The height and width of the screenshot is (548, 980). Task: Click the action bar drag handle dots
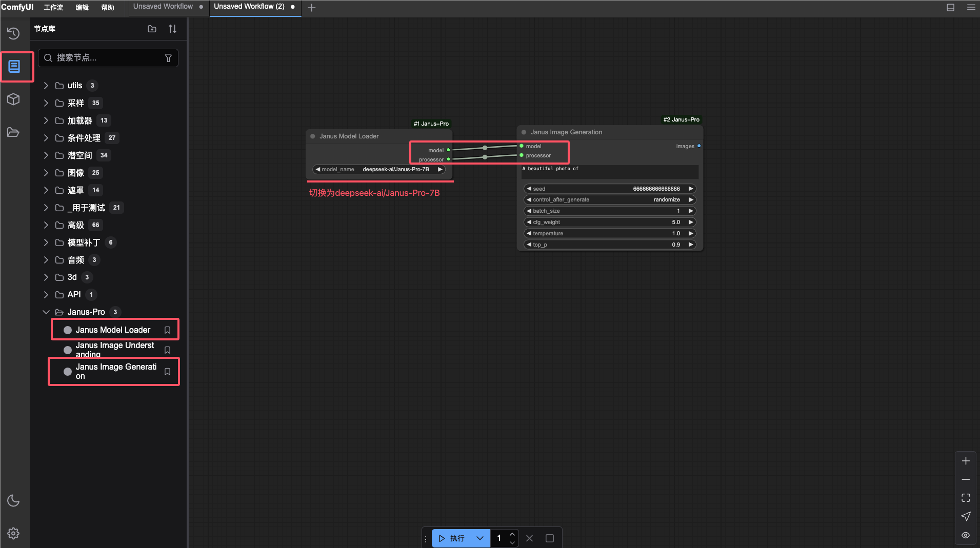point(425,538)
